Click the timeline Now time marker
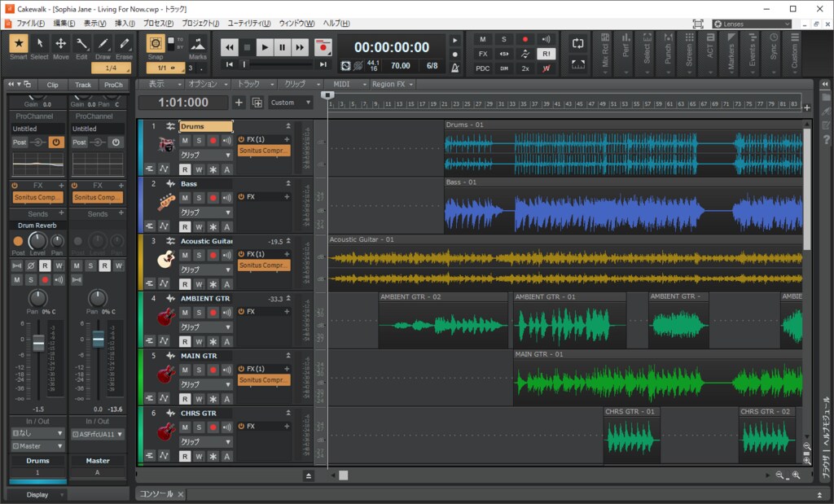Viewport: 834px width, 504px height. [327, 95]
